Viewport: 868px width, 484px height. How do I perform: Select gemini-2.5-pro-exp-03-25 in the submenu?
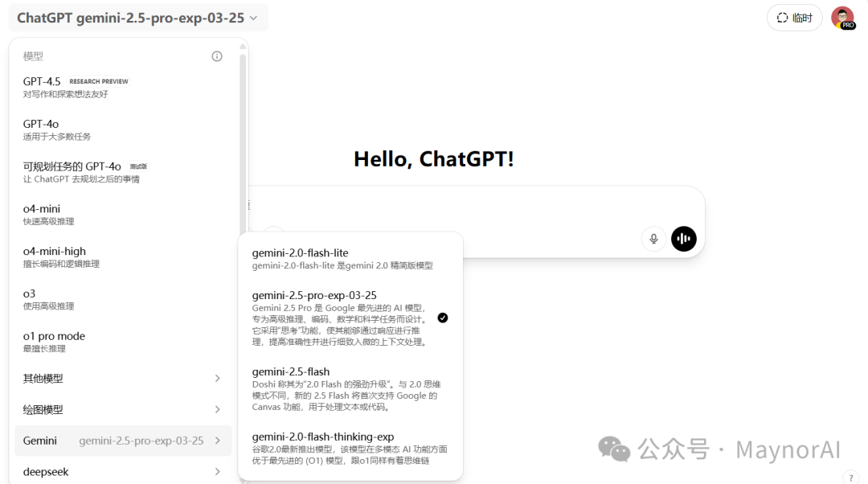pyautogui.click(x=350, y=318)
